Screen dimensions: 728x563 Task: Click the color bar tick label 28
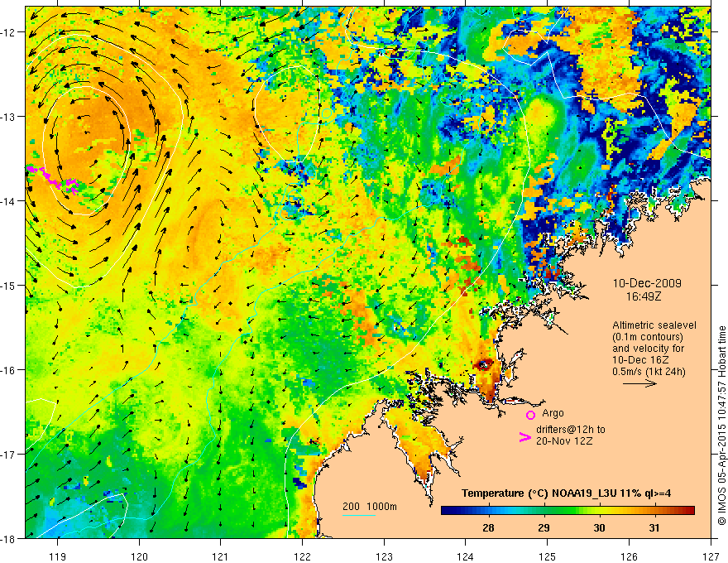point(488,527)
